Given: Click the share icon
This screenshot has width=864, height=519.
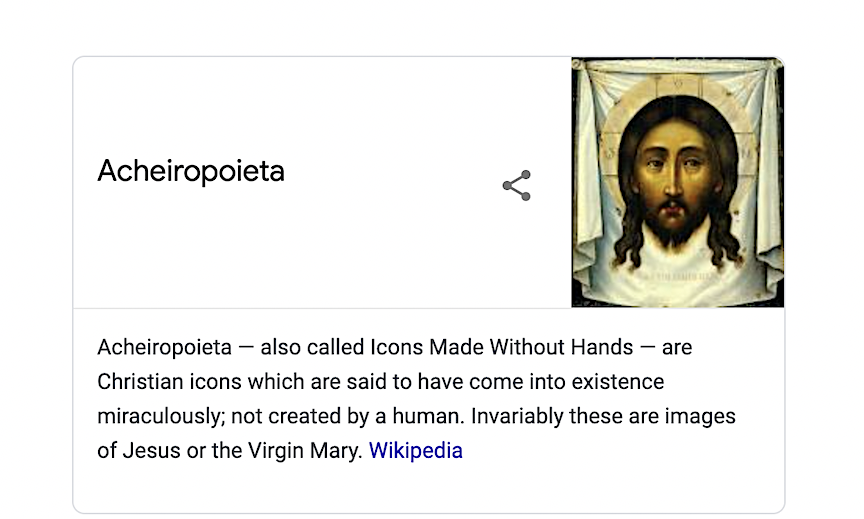Looking at the screenshot, I should [x=516, y=186].
